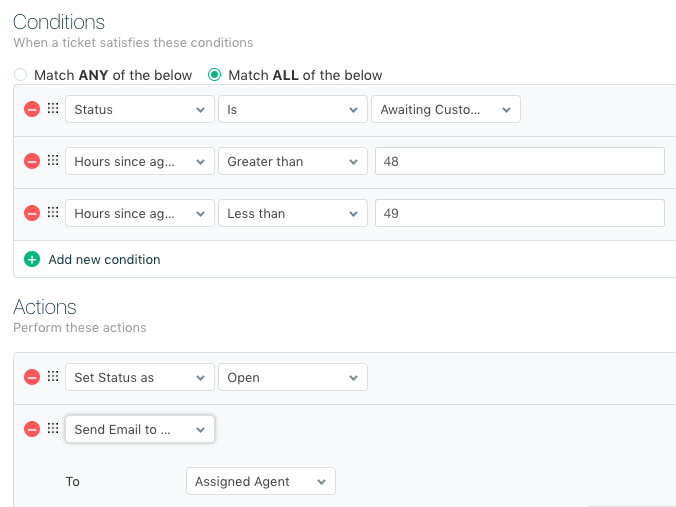Grab the drag handle of Status condition
Viewport: 676px width, 507px height.
(x=53, y=109)
